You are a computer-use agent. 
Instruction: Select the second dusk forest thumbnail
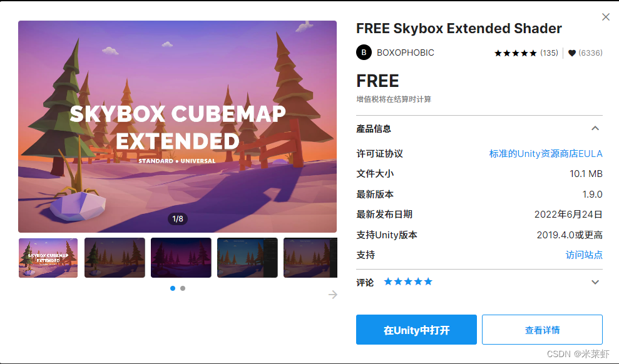pos(115,258)
